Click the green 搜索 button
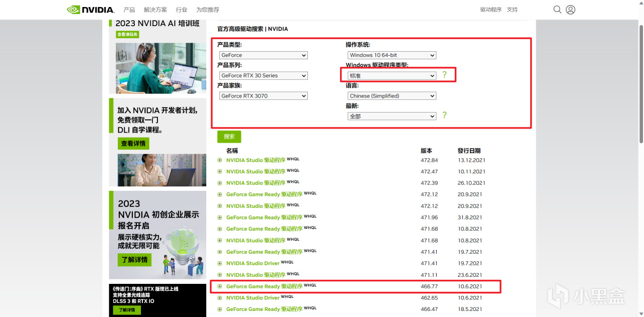Image resolution: width=644 pixels, height=317 pixels. [x=229, y=137]
